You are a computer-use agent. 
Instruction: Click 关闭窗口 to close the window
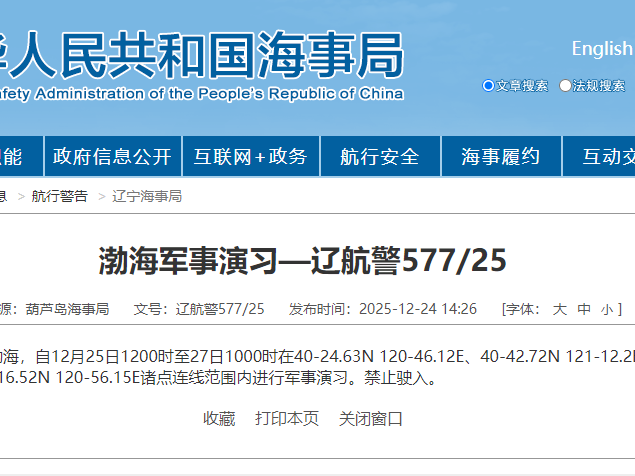[x=371, y=419]
